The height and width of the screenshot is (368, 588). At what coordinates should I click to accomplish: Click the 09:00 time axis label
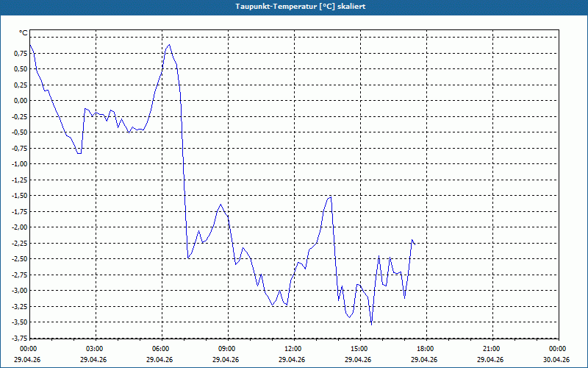[x=228, y=349]
